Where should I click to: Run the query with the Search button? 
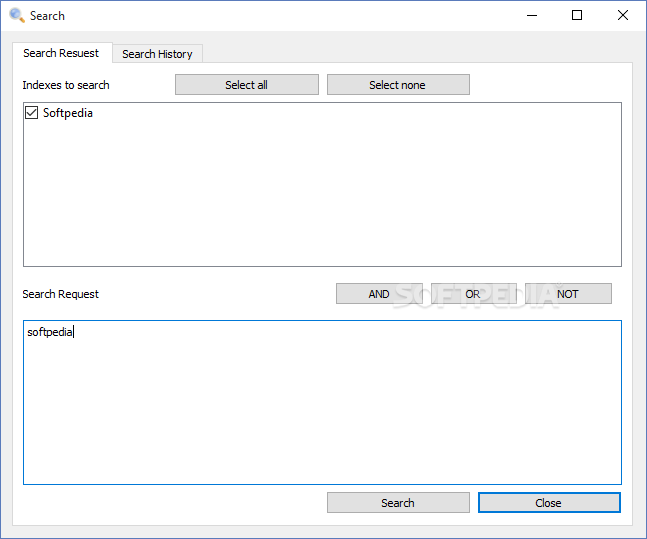(x=398, y=503)
